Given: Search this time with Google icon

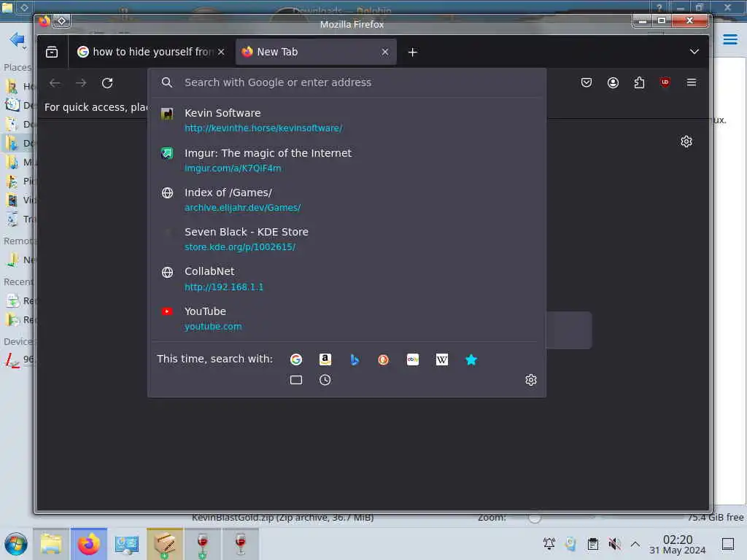Looking at the screenshot, I should tap(296, 359).
